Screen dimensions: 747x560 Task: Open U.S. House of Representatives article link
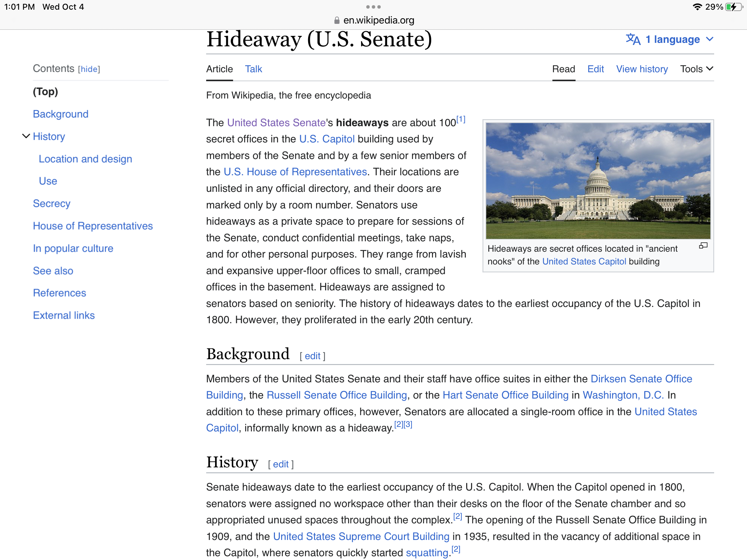click(295, 172)
